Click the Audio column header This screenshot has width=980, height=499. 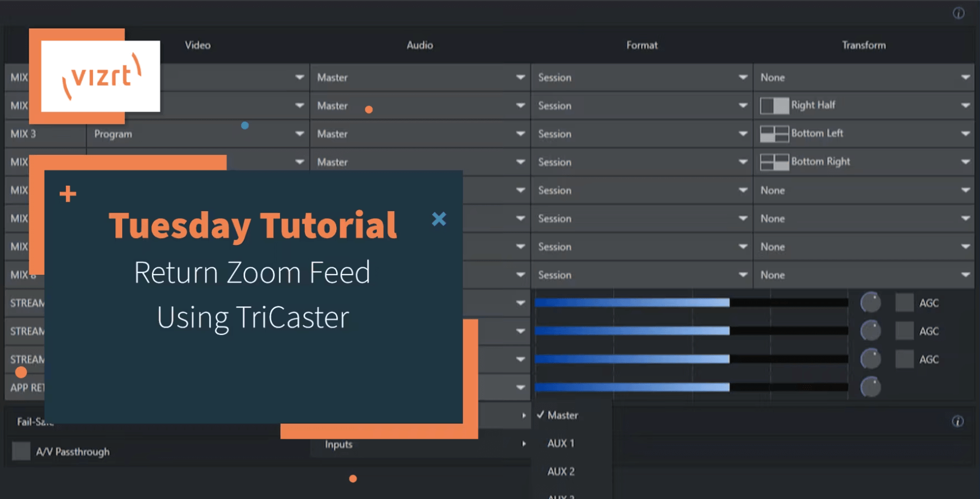point(420,45)
